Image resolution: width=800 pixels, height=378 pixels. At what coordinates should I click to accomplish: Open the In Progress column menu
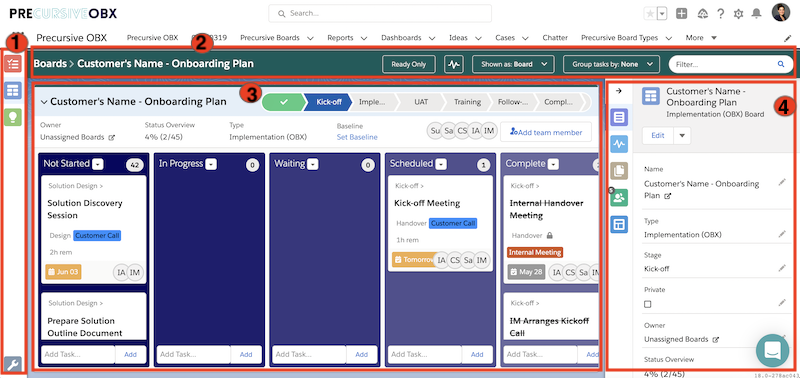pyautogui.click(x=211, y=164)
